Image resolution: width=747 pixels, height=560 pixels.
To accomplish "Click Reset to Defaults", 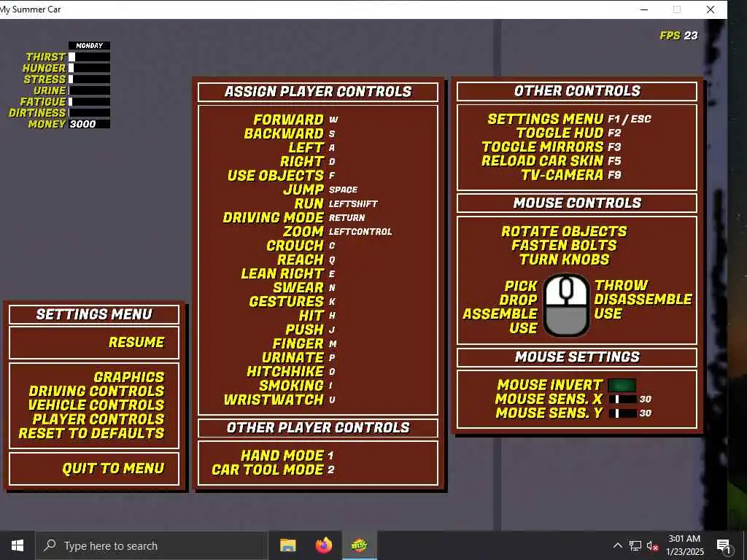I will click(91, 433).
